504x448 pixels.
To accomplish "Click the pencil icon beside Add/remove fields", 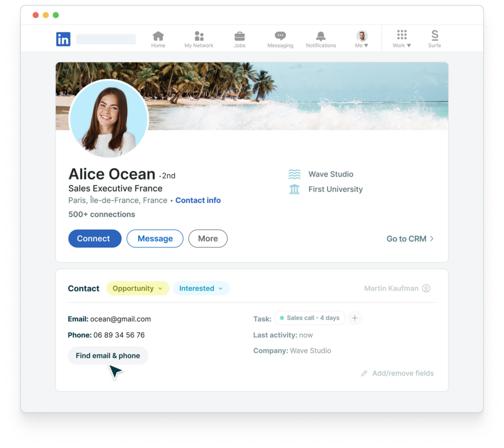I will 364,373.
